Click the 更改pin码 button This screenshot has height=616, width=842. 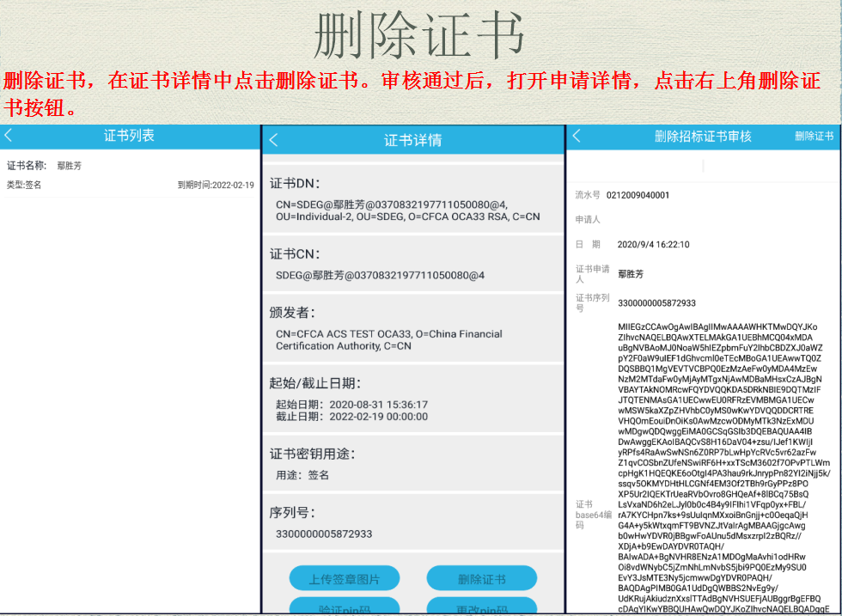(x=482, y=607)
